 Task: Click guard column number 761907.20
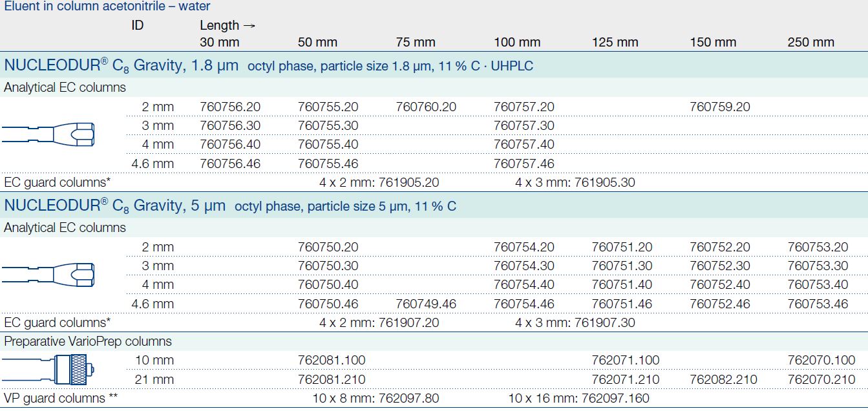(x=408, y=322)
